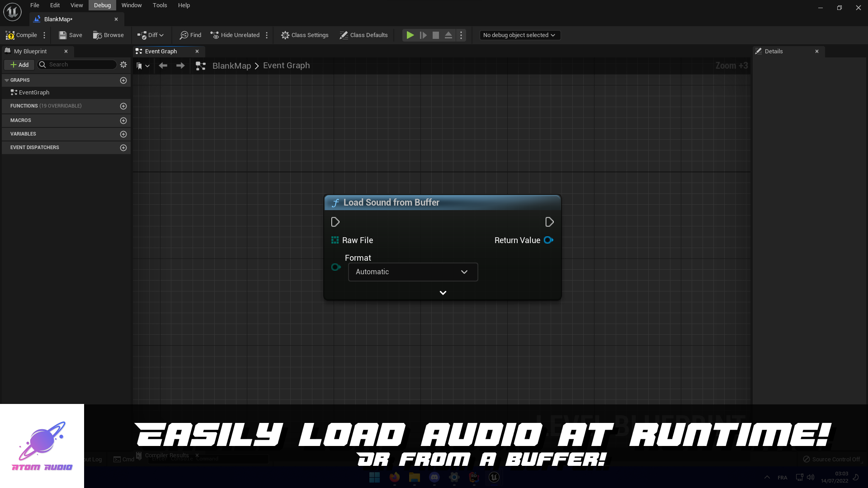
Task: Open play mode options three-dot menu
Action: click(461, 35)
